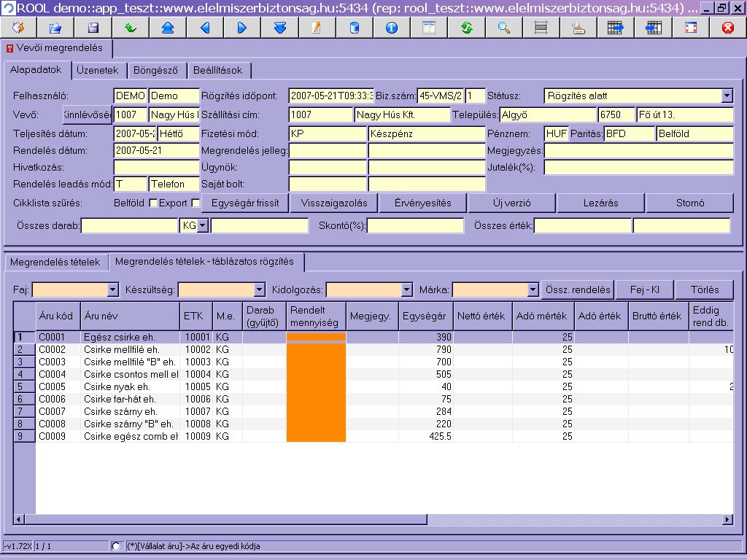This screenshot has height=560, width=747.
Task: Click the table's horizontal scrollbar right arrow
Action: pos(727,520)
